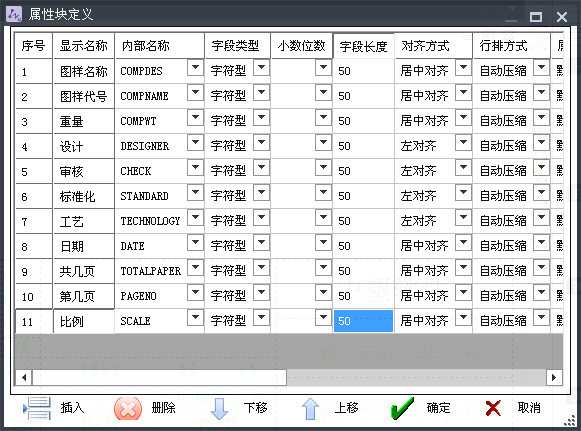This screenshot has height=431, width=581.
Task: Click the 下移 blue down arrow icon
Action: pos(219,409)
